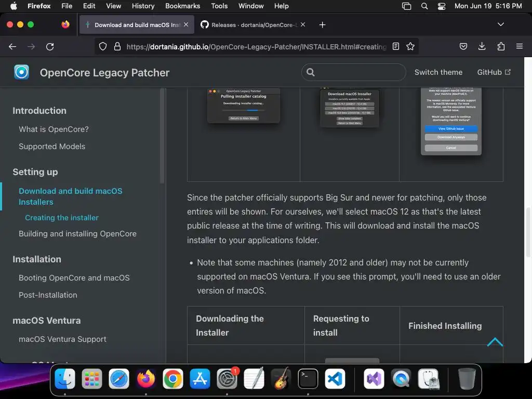532x399 pixels.
Task: Toggle Reader View icon
Action: point(395,46)
